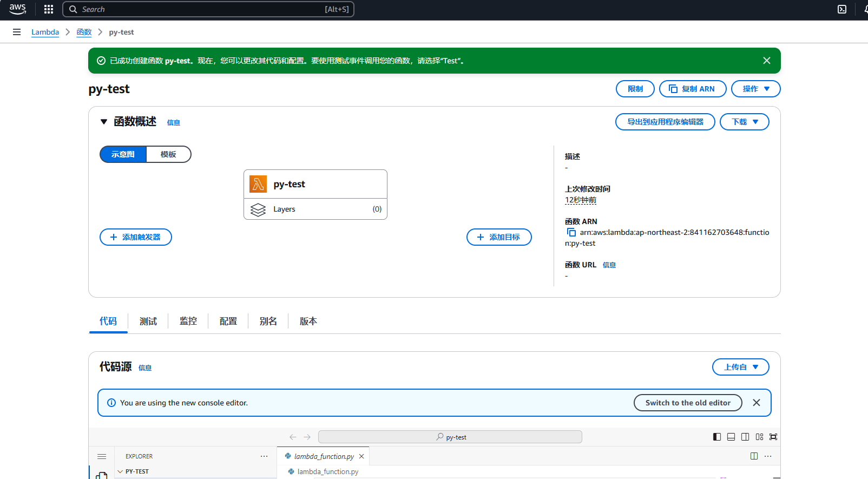Open the AWS home logo

[17, 9]
